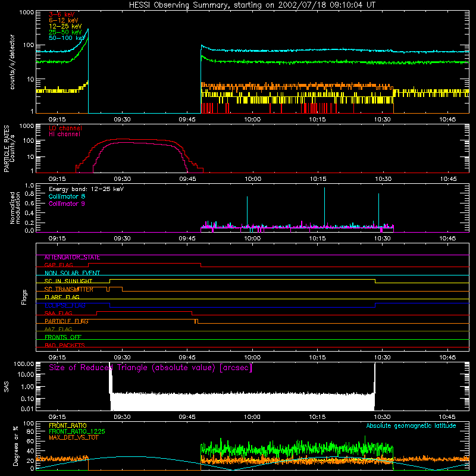The width and height of the screenshot is (476, 476).
Task: Click the FRONT_RATIO legend entry
Action: pos(68,425)
